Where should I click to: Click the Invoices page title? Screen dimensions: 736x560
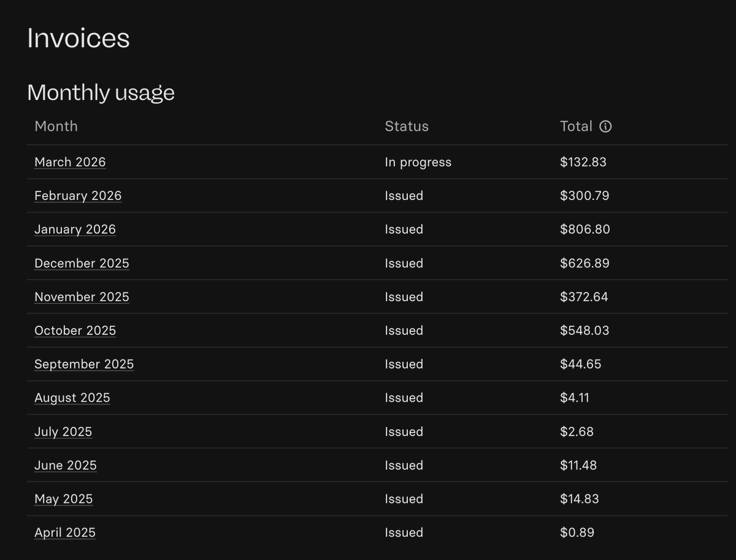(79, 38)
